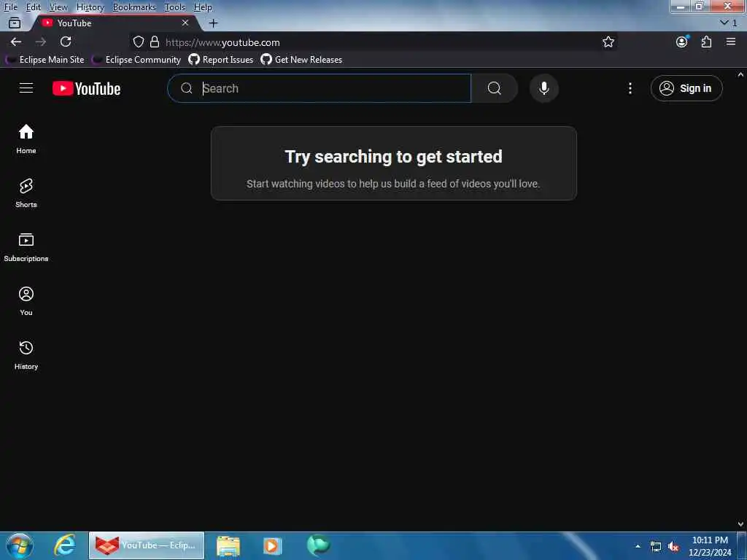
Task: Bookmark this page with star icon
Action: 608,42
